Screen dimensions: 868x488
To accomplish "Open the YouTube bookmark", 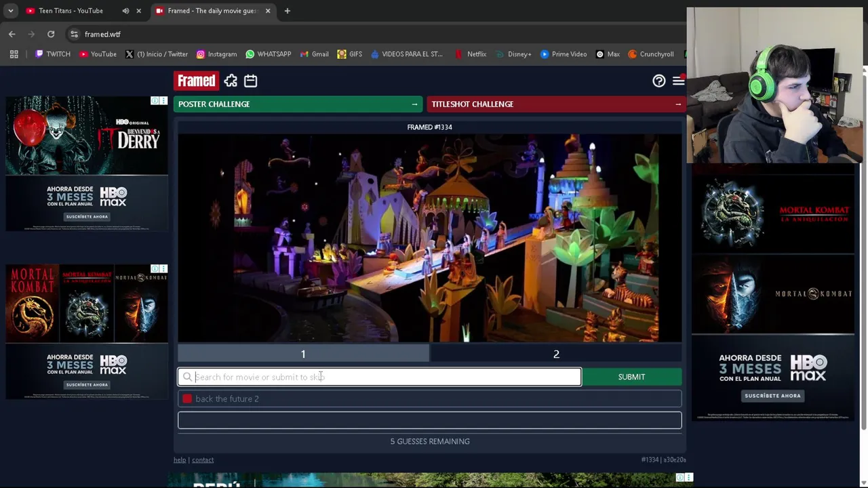I will coord(98,54).
